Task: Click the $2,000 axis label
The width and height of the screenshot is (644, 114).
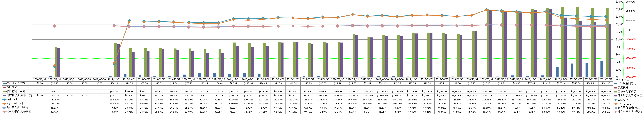Action: (x=619, y=2)
